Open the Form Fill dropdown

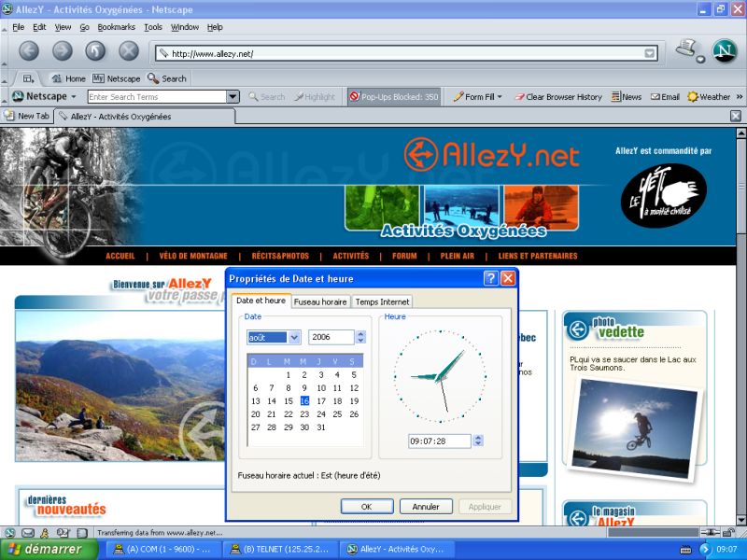click(x=478, y=97)
